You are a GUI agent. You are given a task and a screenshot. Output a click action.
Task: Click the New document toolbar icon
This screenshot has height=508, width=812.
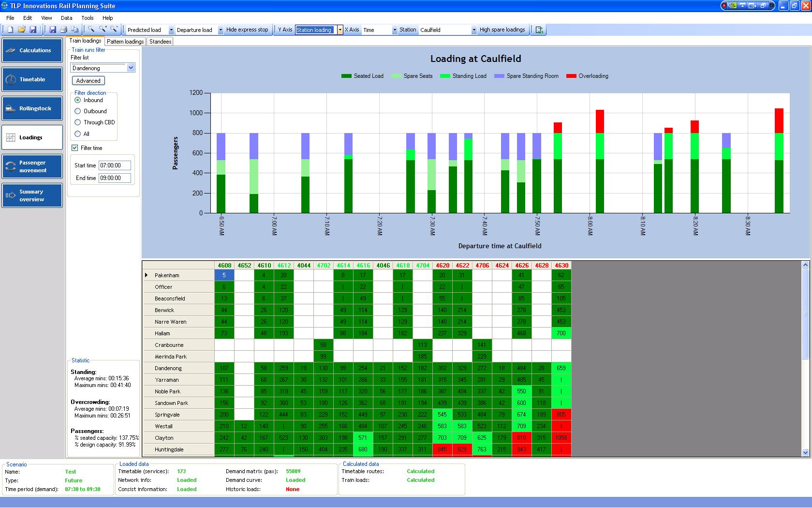(x=10, y=30)
